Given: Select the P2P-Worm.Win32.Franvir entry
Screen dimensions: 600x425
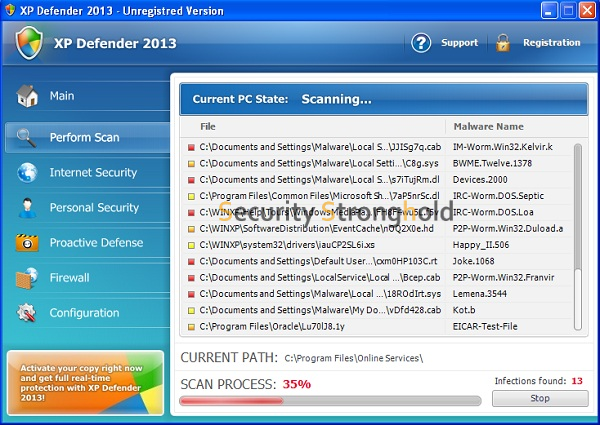Looking at the screenshot, I should coord(503,278).
